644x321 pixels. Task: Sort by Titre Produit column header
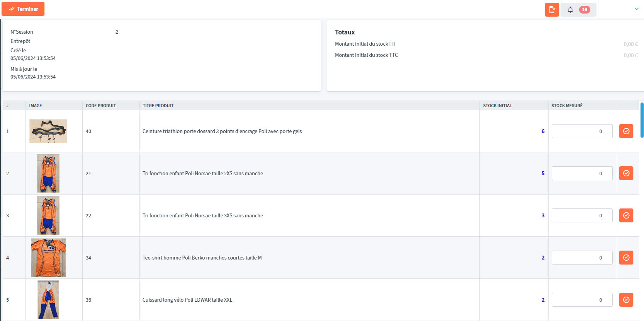pyautogui.click(x=158, y=106)
